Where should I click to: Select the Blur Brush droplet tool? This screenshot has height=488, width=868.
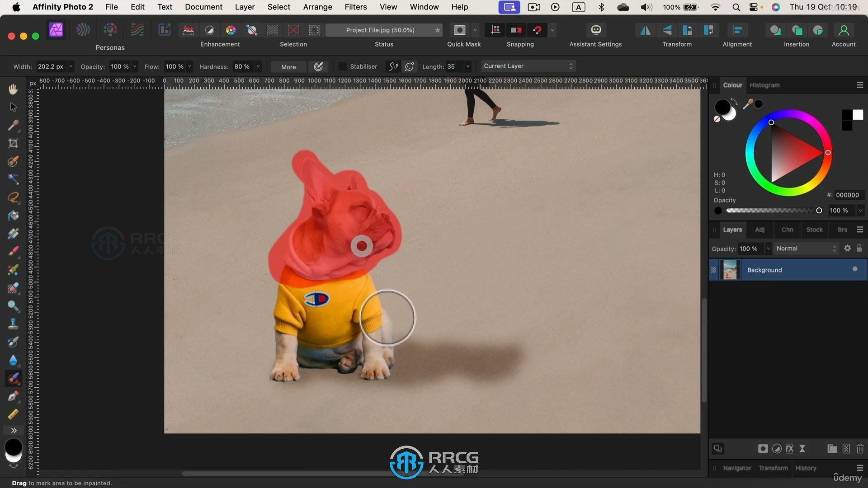(x=13, y=360)
